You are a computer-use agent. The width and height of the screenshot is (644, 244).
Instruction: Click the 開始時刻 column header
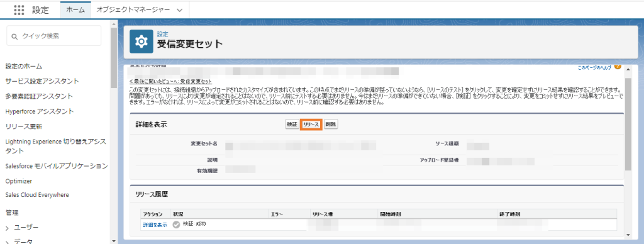(x=390, y=214)
